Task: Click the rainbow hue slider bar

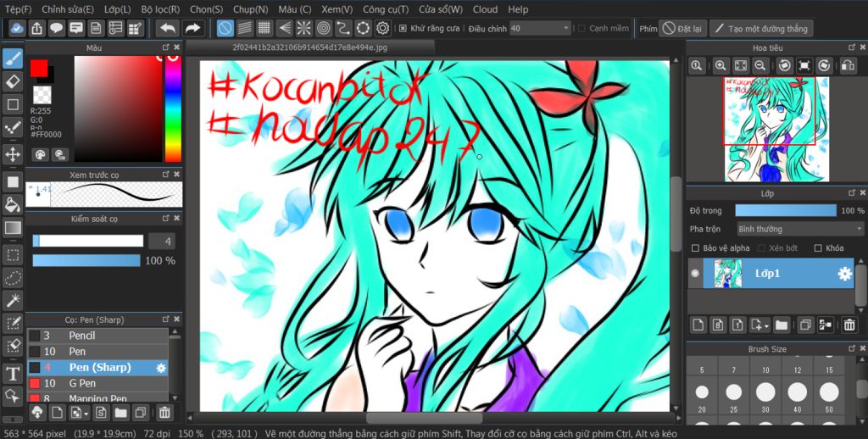Action: coord(173,108)
